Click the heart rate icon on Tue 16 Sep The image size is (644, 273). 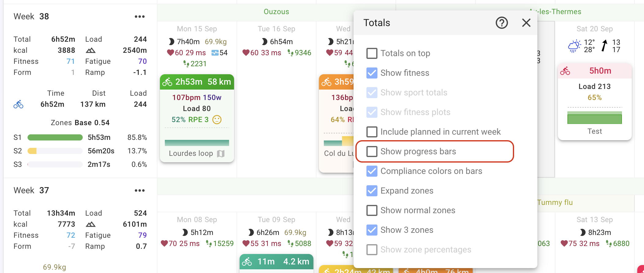point(246,53)
